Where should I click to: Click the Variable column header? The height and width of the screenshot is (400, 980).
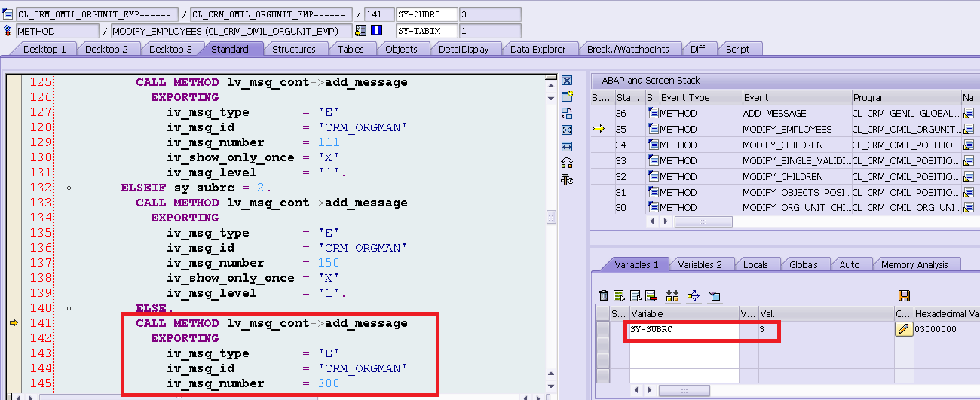click(x=684, y=313)
